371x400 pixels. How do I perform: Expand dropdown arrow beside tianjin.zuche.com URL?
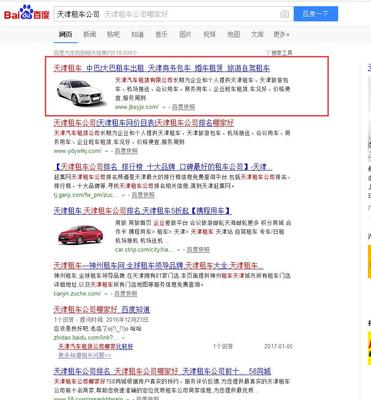click(106, 294)
